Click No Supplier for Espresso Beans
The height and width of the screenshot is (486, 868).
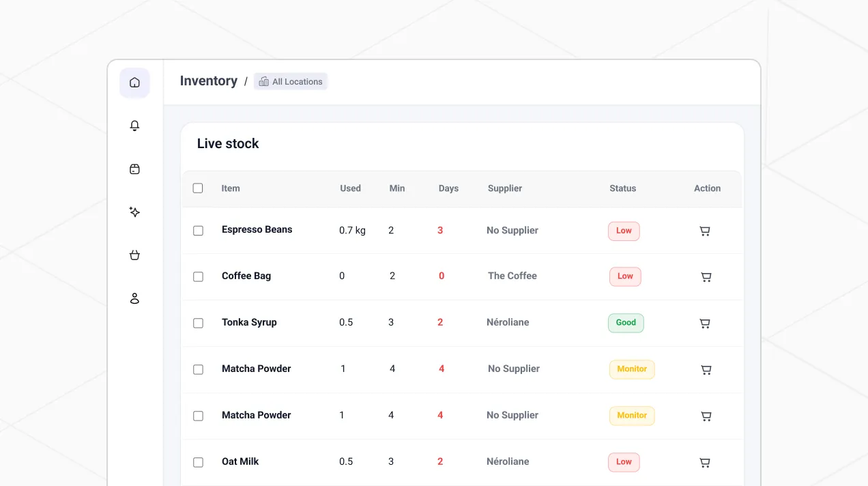coord(512,231)
